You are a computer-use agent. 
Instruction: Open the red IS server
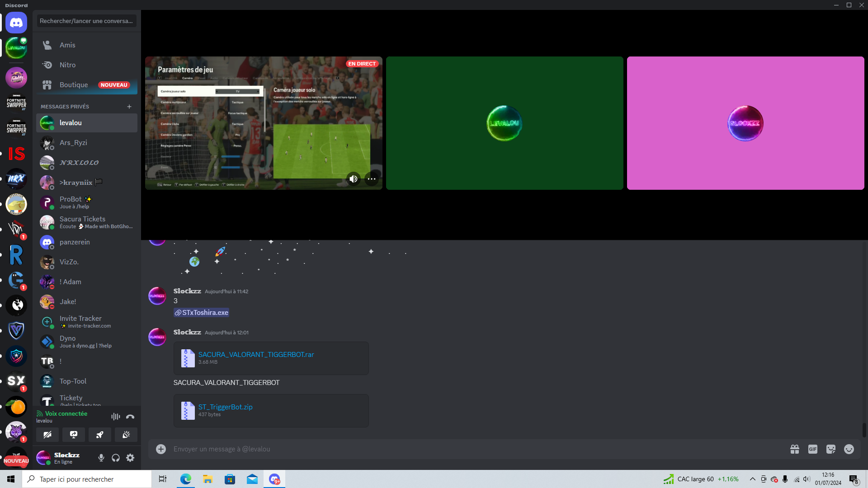[16, 154]
